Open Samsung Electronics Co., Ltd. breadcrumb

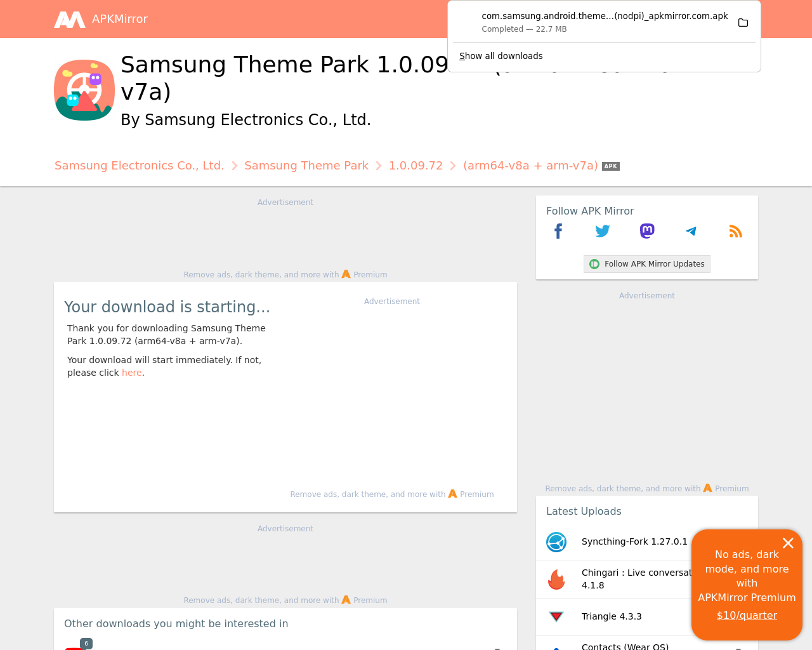[x=140, y=166]
